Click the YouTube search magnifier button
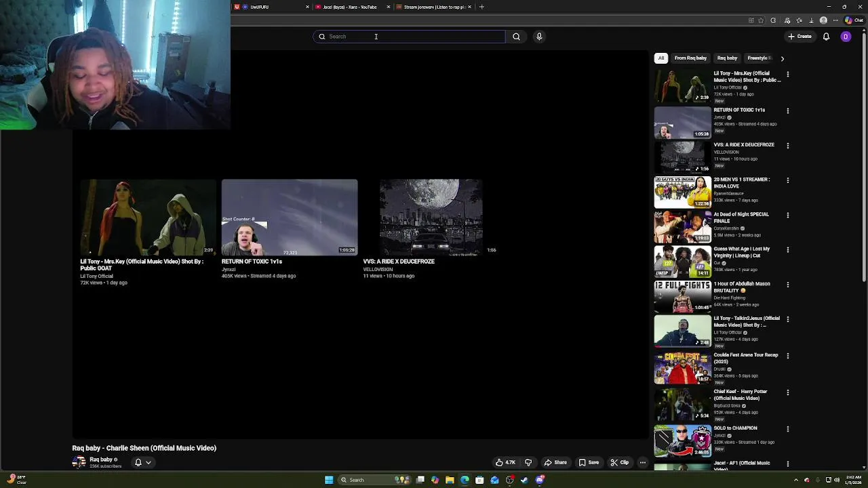Viewport: 868px width, 488px height. click(x=516, y=37)
